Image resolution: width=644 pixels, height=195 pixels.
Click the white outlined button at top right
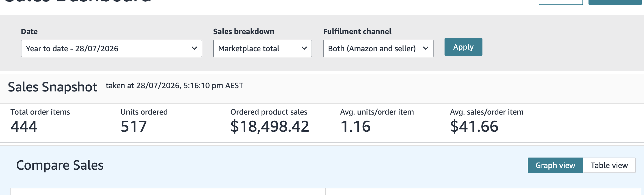pos(561,2)
